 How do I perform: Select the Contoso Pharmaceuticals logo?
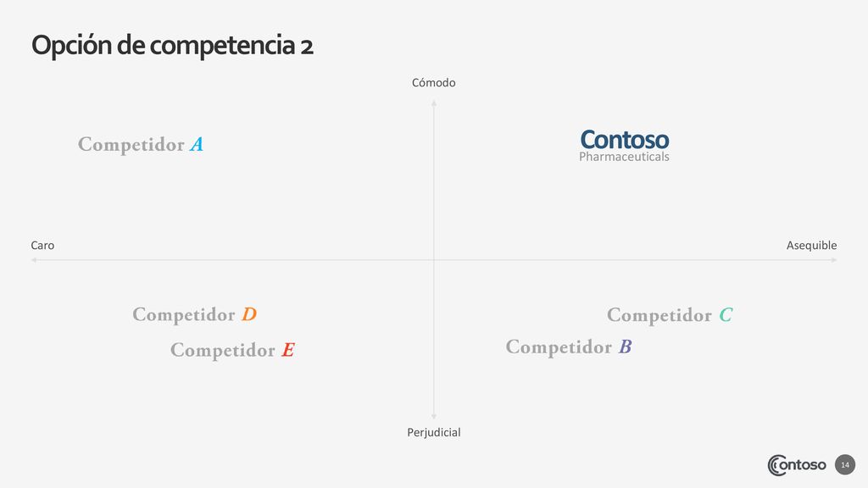click(624, 146)
